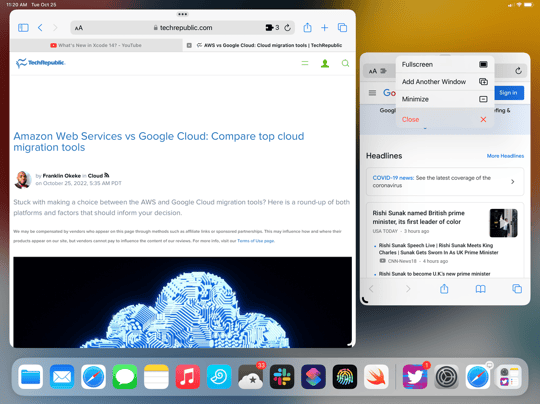Open Slack in dock
The width and height of the screenshot is (540, 404).
[282, 377]
